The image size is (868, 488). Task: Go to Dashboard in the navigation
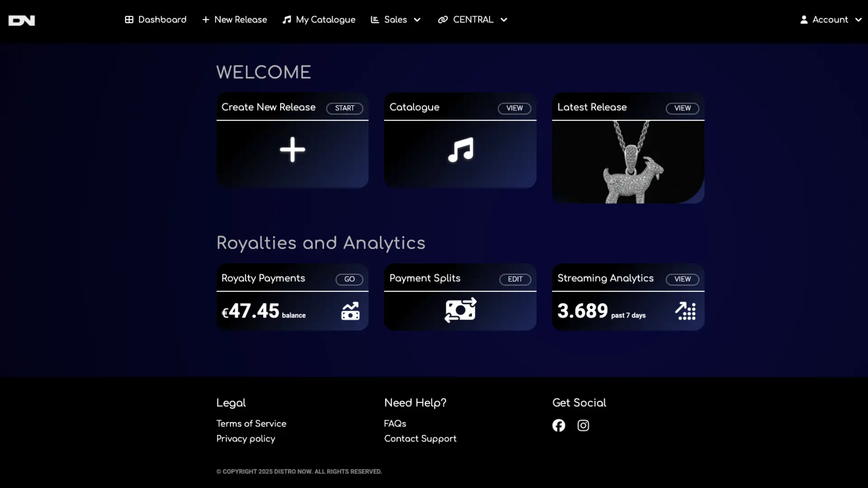point(156,20)
